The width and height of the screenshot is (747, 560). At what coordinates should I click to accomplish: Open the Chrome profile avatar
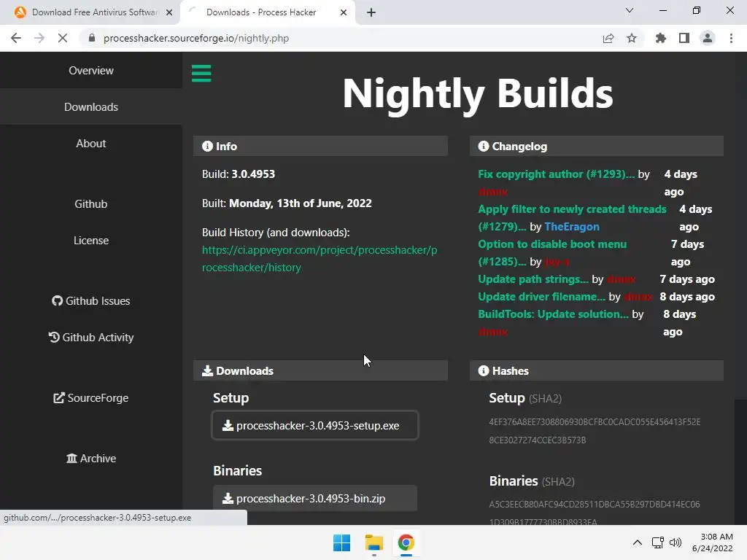click(708, 38)
